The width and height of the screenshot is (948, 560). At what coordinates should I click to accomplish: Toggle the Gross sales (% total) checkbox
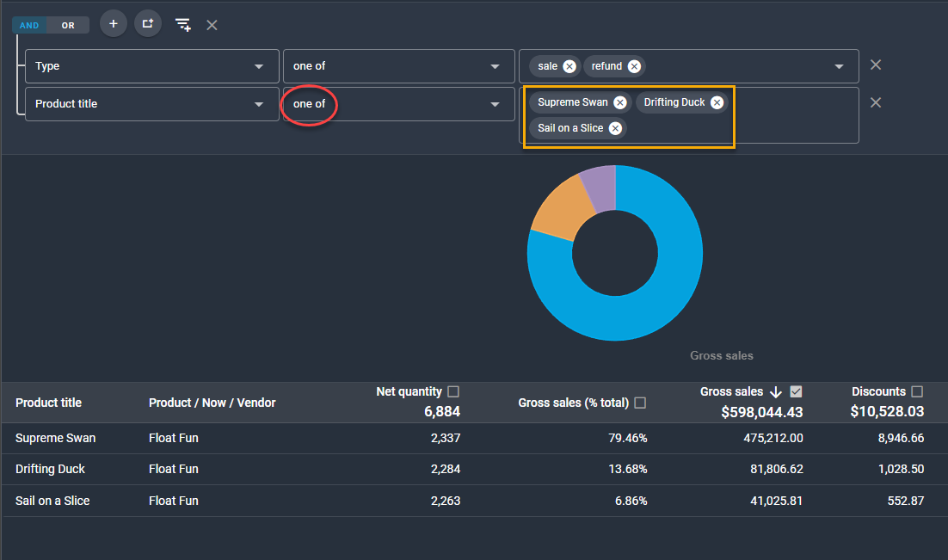pyautogui.click(x=640, y=403)
